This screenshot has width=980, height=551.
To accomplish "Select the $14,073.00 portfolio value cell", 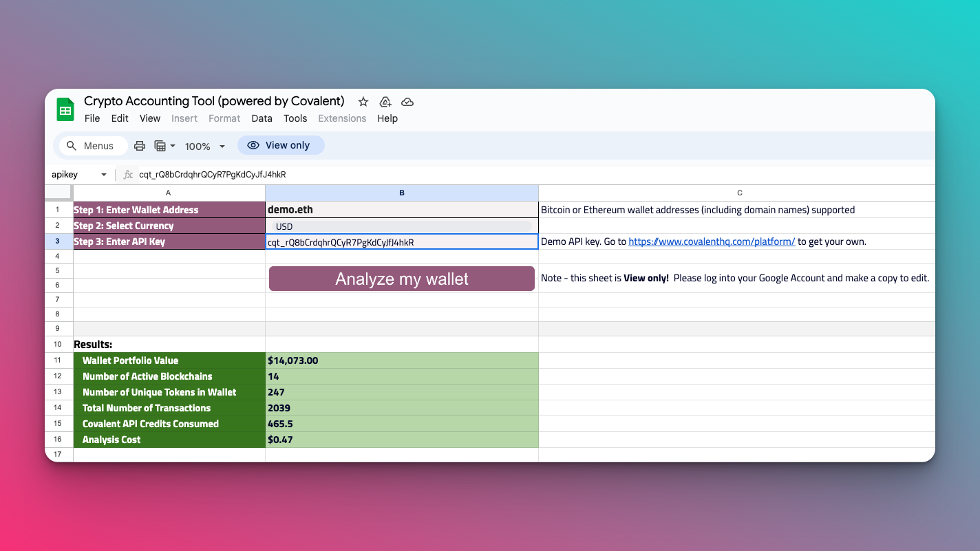I will click(402, 360).
